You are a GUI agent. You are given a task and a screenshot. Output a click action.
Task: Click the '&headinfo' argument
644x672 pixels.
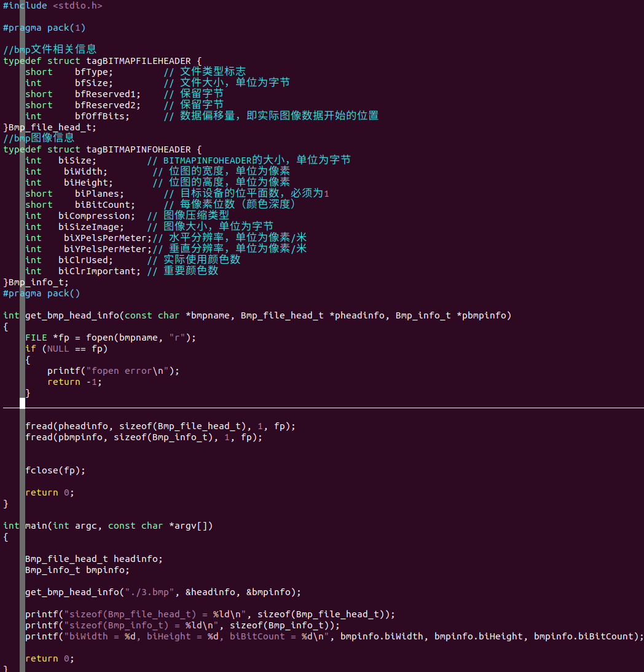(x=210, y=592)
